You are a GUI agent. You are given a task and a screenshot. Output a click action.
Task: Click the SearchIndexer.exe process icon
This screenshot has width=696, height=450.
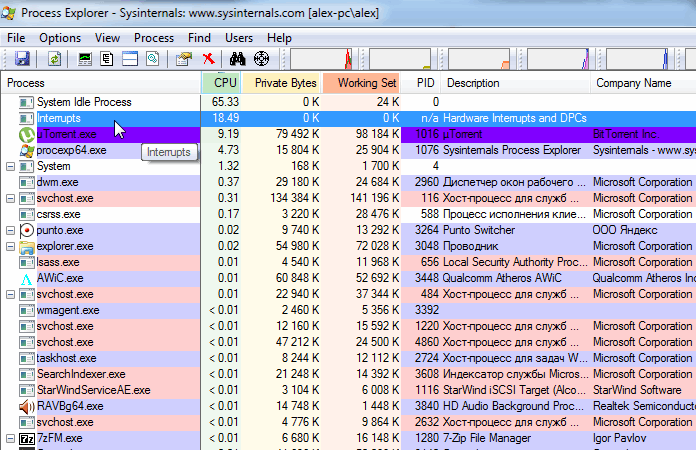pyautogui.click(x=27, y=374)
